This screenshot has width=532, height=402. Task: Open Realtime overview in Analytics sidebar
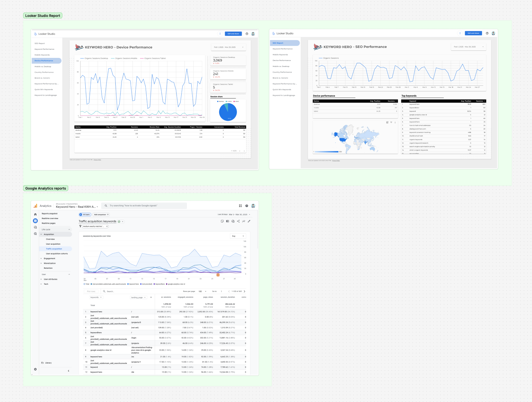coord(50,218)
